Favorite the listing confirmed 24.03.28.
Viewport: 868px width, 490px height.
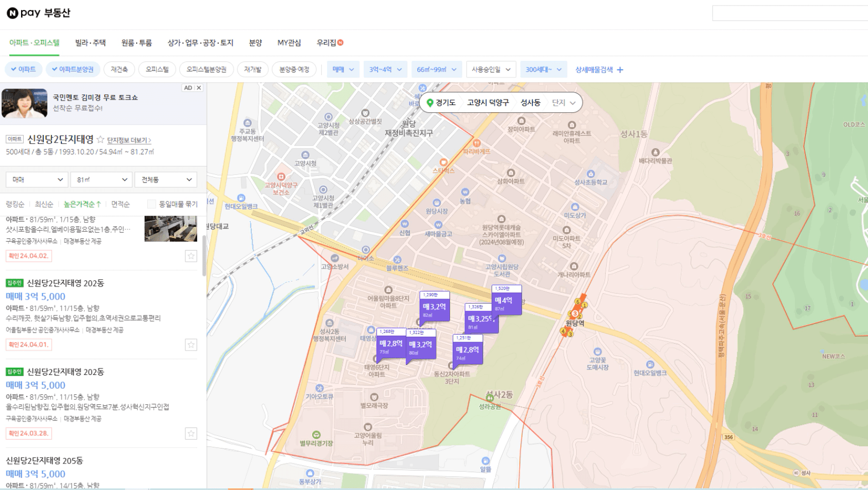point(191,434)
